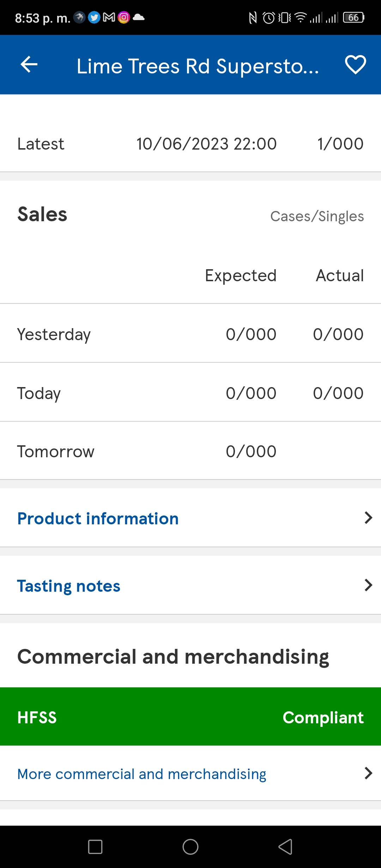Tap Android home circle button
The image size is (381, 868).
[190, 847]
